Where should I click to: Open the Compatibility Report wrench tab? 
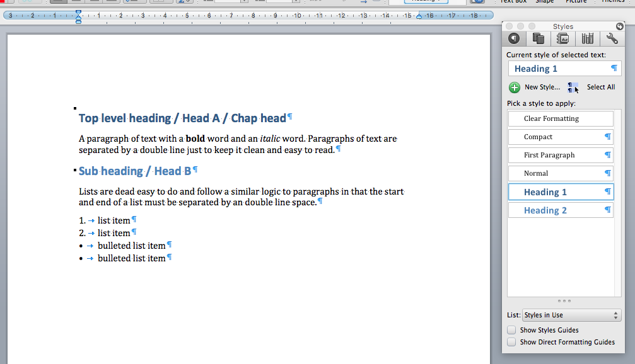[612, 38]
